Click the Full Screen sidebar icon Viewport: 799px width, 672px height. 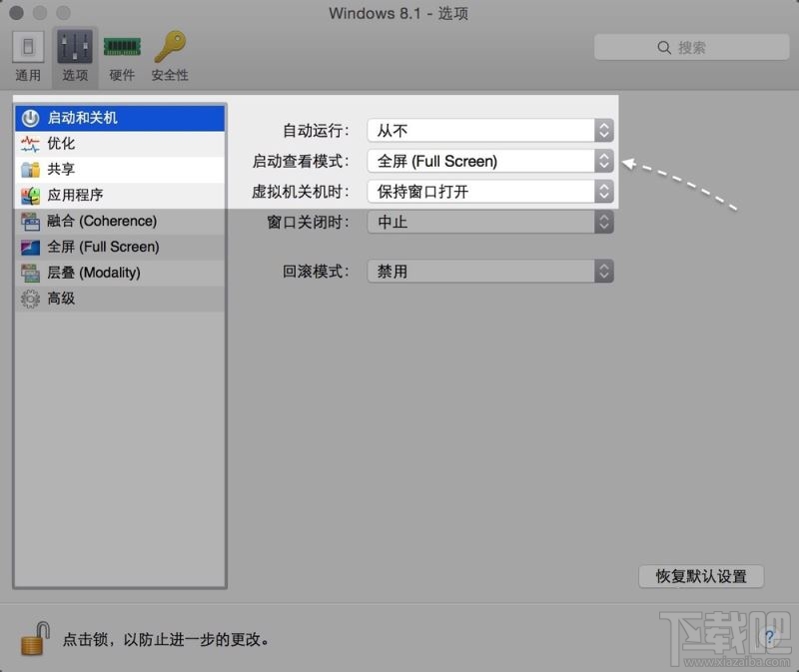(x=31, y=247)
